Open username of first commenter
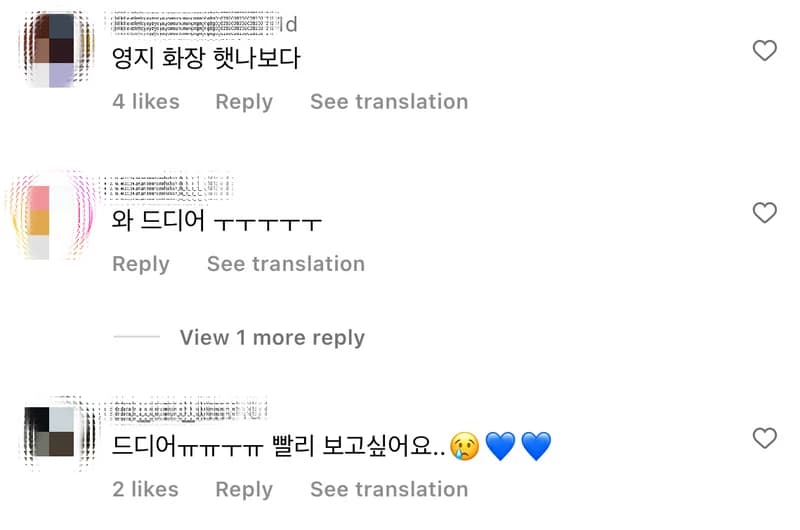The height and width of the screenshot is (530, 800). [202, 24]
